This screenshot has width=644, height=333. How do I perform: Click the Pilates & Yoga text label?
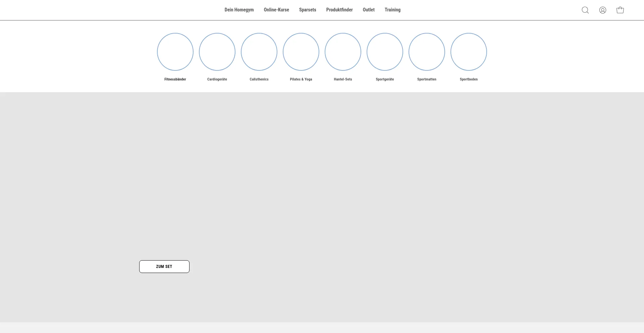click(301, 79)
